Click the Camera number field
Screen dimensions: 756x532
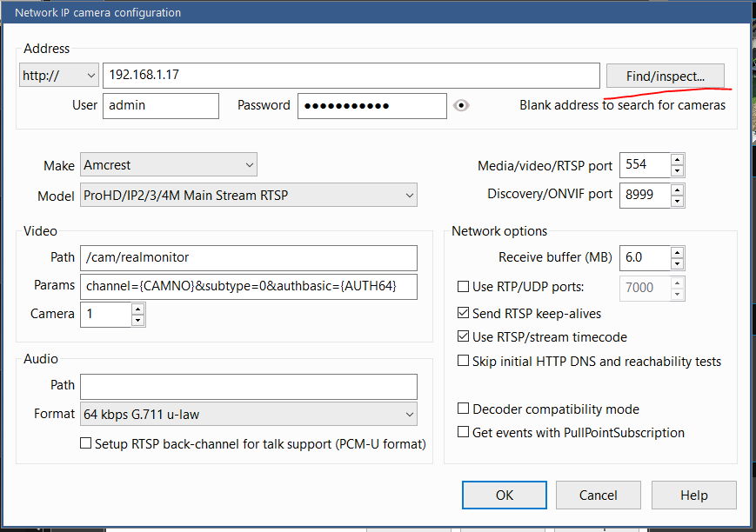point(105,314)
